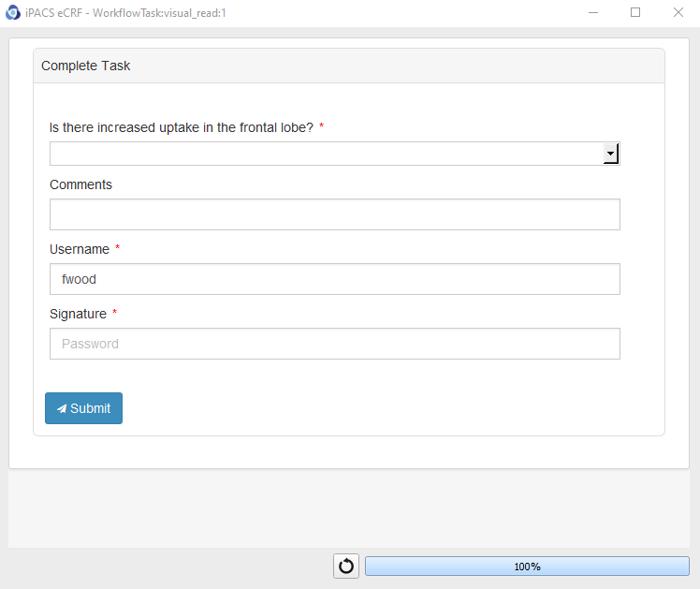
Task: Click the 100% progress bar
Action: click(527, 567)
